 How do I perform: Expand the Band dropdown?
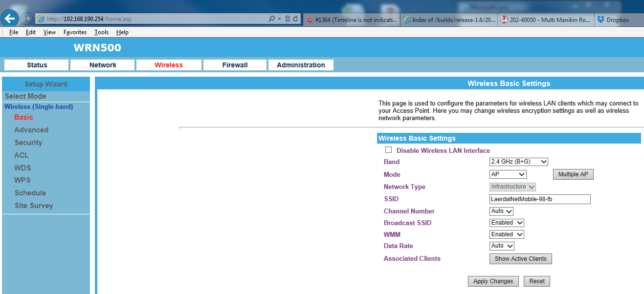tap(518, 162)
